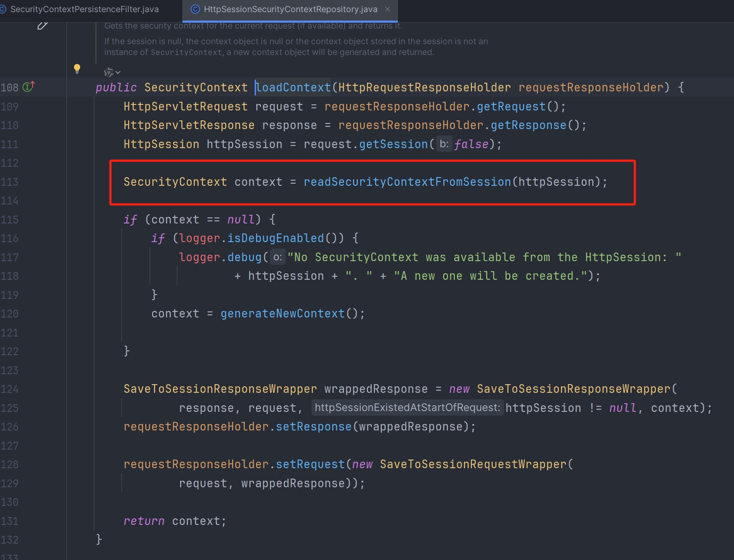Click the httpSessionExistedAtStartOfRequest inlay hint
The height and width of the screenshot is (560, 734).
tap(407, 408)
